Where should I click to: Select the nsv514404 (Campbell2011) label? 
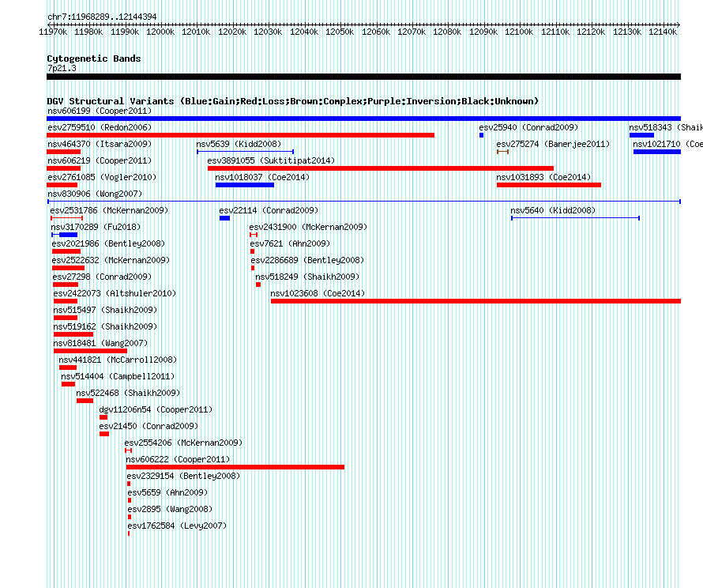(118, 376)
